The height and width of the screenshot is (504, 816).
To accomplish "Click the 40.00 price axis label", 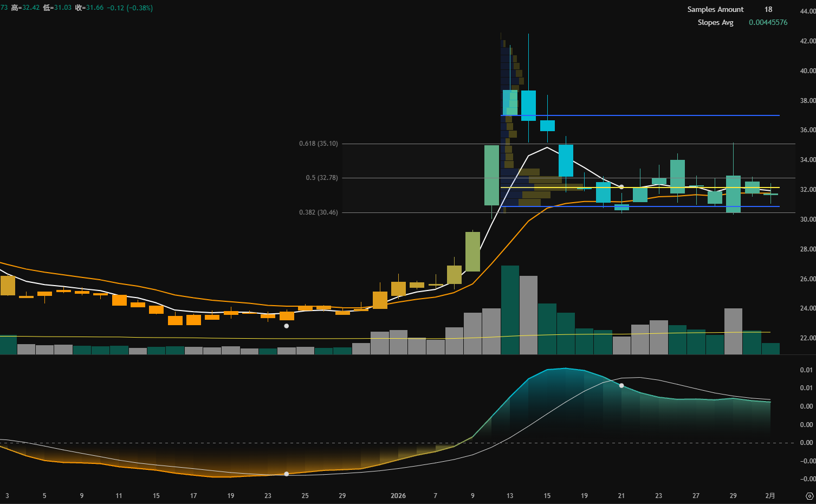I will (808, 71).
